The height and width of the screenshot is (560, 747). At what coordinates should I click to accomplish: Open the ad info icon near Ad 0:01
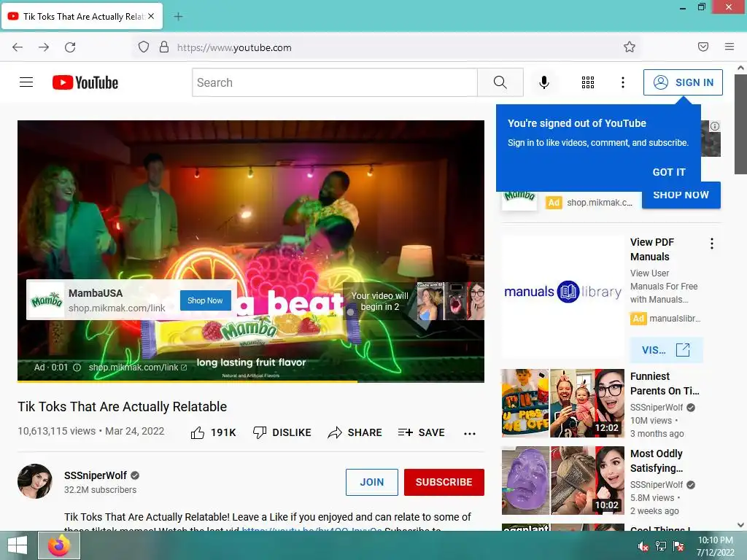tap(77, 367)
